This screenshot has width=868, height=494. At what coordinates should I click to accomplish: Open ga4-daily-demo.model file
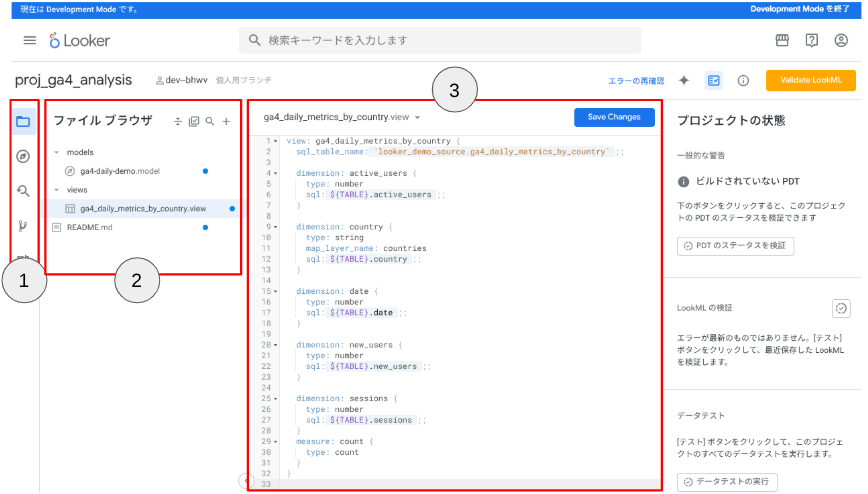(120, 171)
